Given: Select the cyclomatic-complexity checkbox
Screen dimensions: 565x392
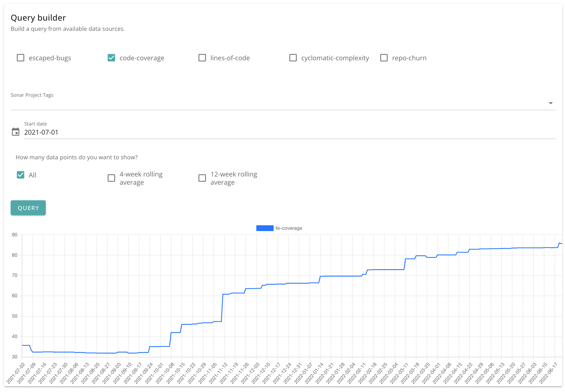Looking at the screenshot, I should (293, 58).
